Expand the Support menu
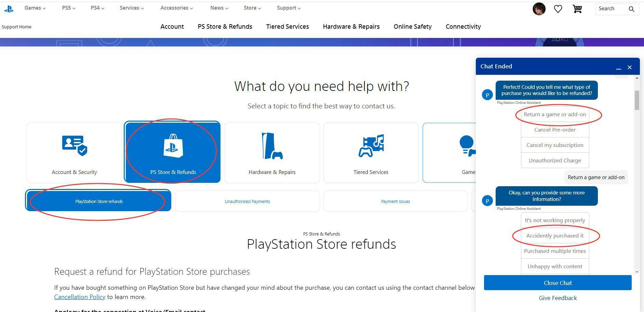The height and width of the screenshot is (312, 644). tap(289, 8)
